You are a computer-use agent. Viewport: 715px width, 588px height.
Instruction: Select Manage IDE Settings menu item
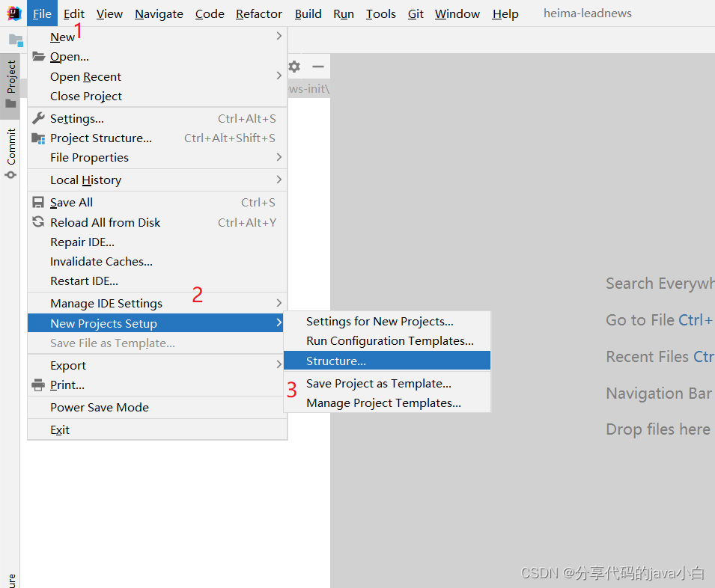click(x=157, y=303)
